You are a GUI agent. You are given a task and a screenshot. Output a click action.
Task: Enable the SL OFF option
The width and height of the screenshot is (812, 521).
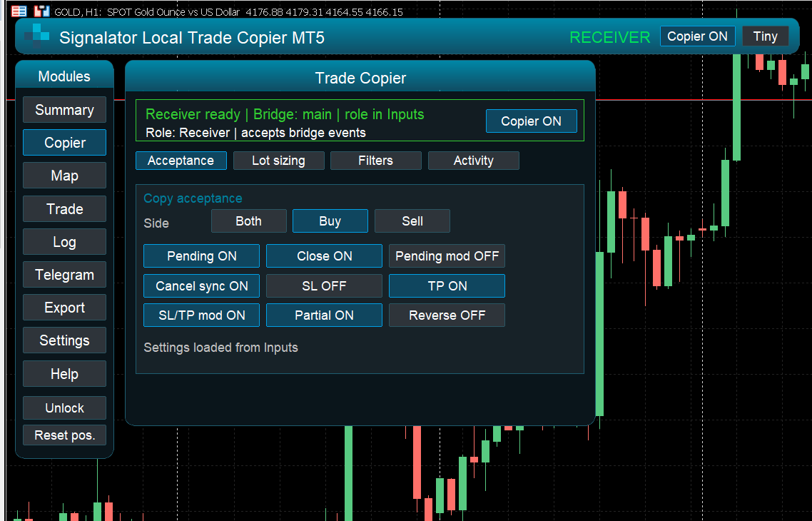pyautogui.click(x=324, y=286)
